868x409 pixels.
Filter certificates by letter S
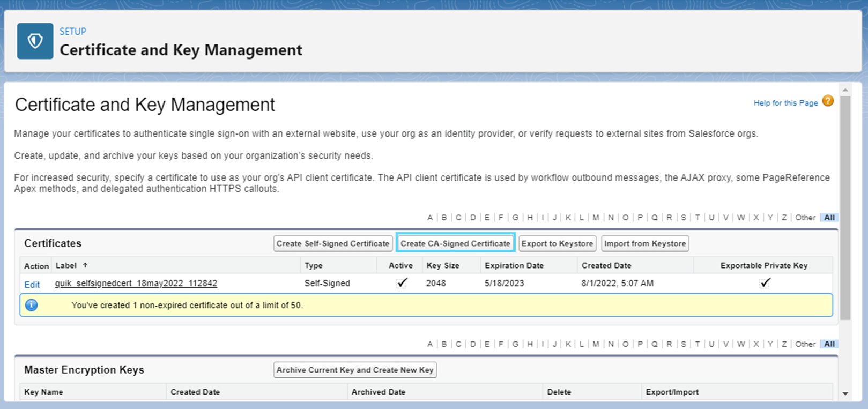683,218
